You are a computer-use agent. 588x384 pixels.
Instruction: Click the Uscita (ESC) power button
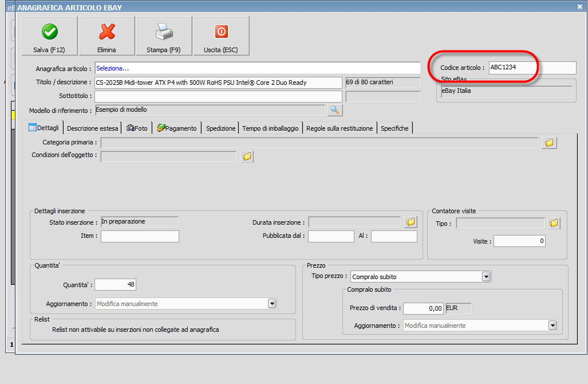click(221, 36)
